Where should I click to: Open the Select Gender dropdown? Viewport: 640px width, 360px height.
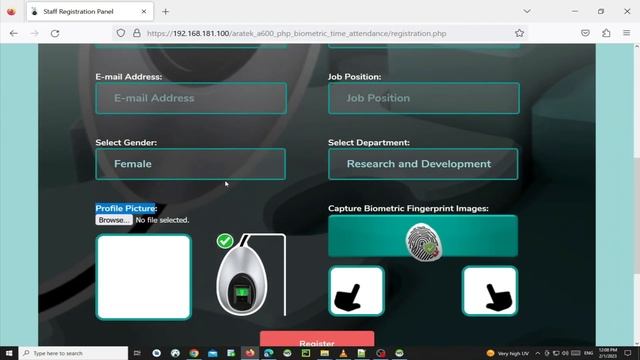[191, 164]
